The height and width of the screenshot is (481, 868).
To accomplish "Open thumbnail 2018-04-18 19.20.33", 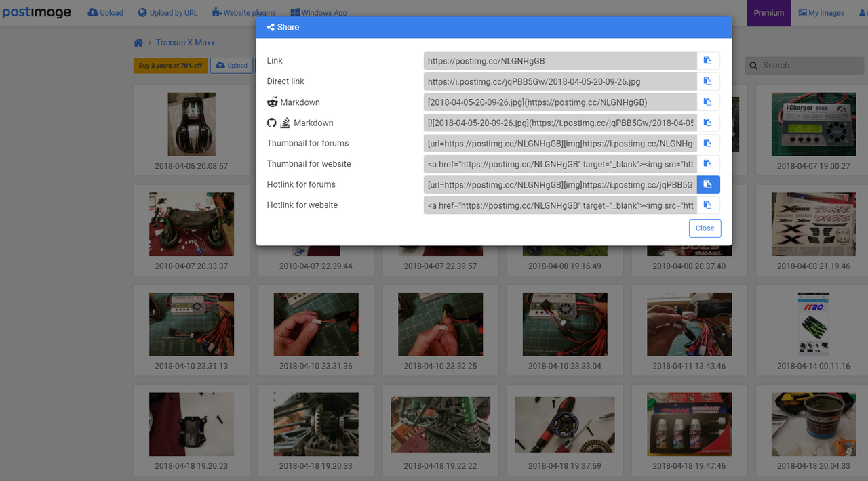I will point(316,424).
